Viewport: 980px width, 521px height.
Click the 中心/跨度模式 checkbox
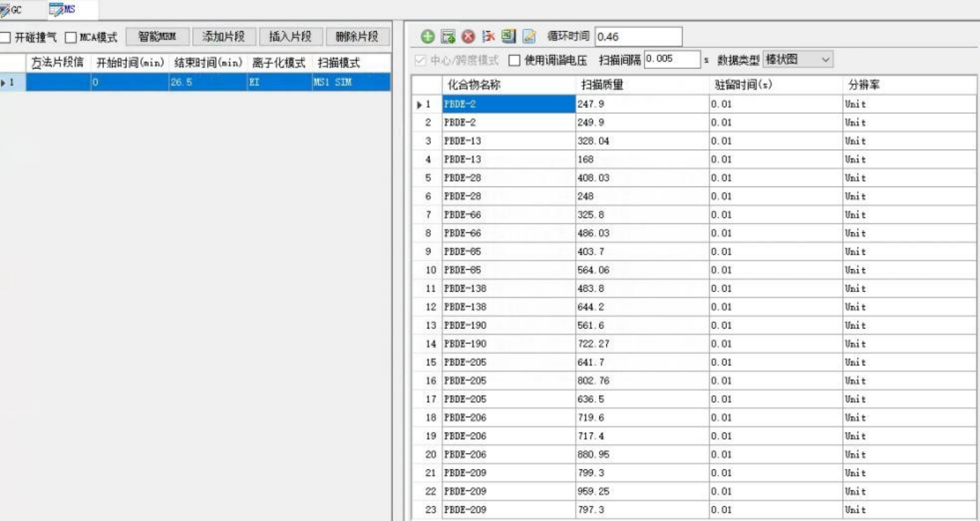point(420,60)
